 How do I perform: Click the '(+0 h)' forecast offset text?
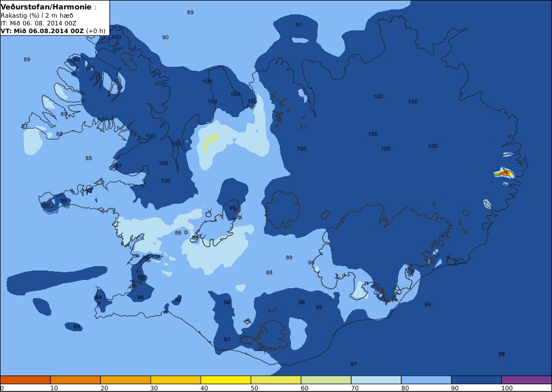tap(95, 30)
